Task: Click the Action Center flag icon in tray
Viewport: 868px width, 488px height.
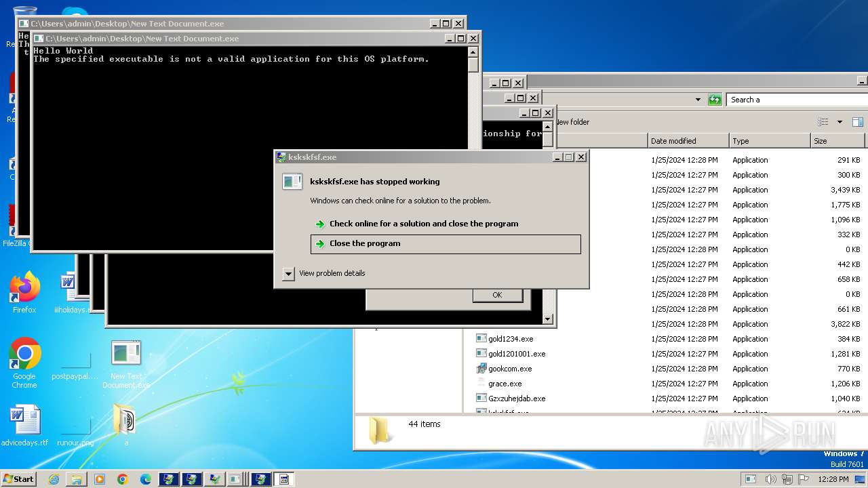Action: [804, 479]
